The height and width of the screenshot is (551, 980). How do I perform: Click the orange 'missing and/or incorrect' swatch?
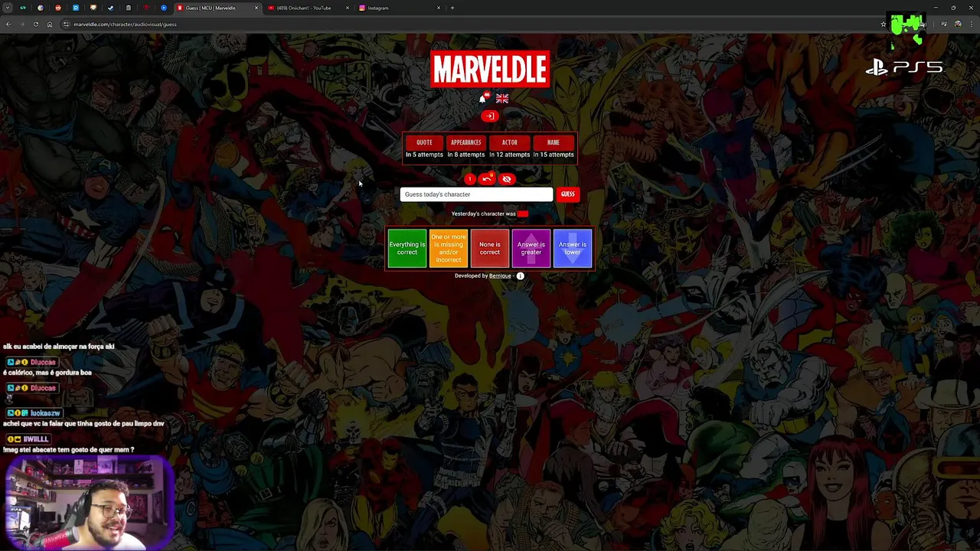pyautogui.click(x=449, y=249)
